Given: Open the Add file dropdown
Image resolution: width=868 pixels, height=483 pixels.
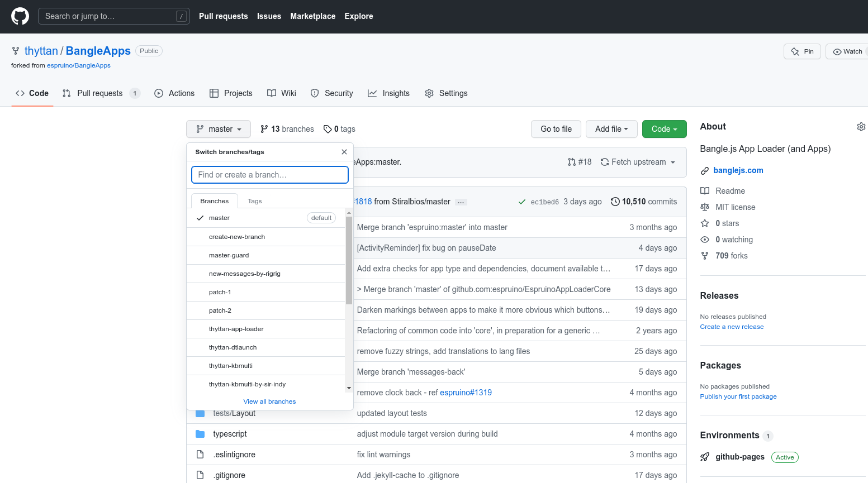Looking at the screenshot, I should pos(611,129).
